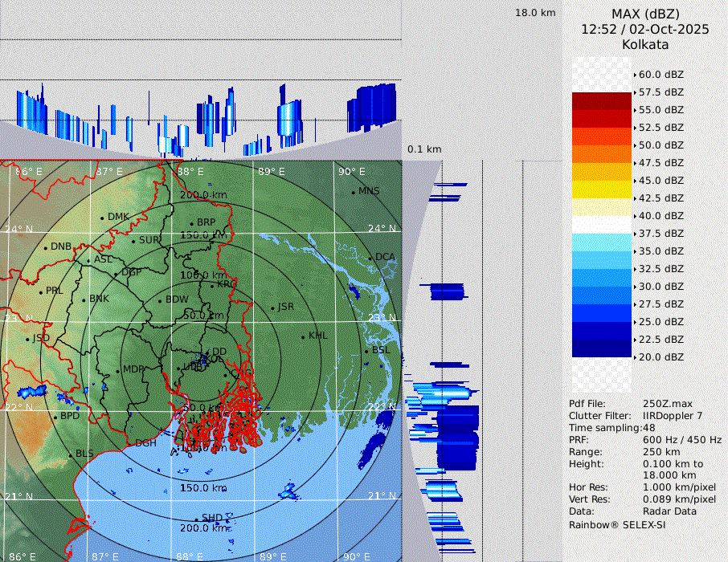Click the 40.0 dBZ legend label
Screen dimensions: 728x562
[x=661, y=216]
